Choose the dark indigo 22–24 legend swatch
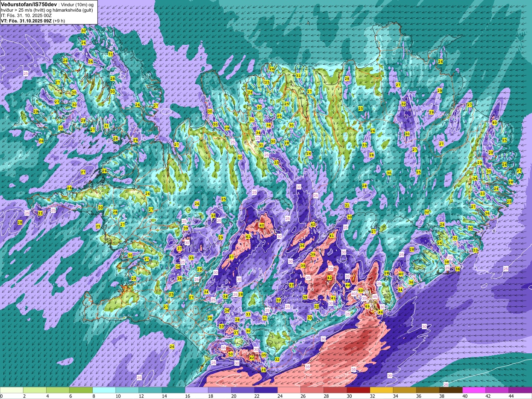The image size is (532, 399). [x=266, y=390]
